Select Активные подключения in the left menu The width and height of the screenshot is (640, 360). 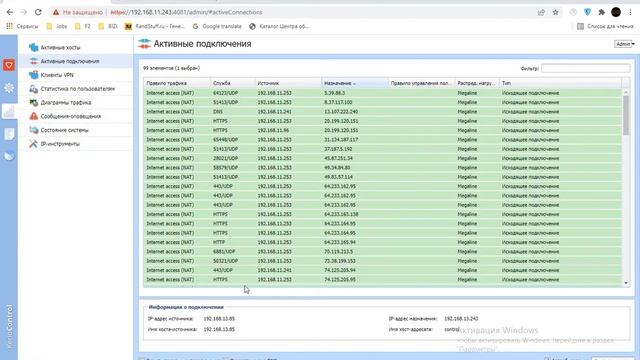(70, 61)
